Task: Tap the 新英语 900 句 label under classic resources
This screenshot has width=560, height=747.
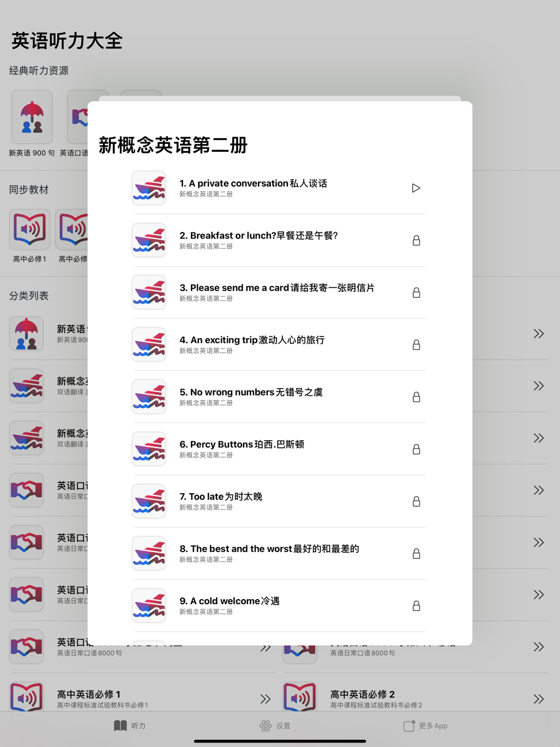Action: [32, 153]
